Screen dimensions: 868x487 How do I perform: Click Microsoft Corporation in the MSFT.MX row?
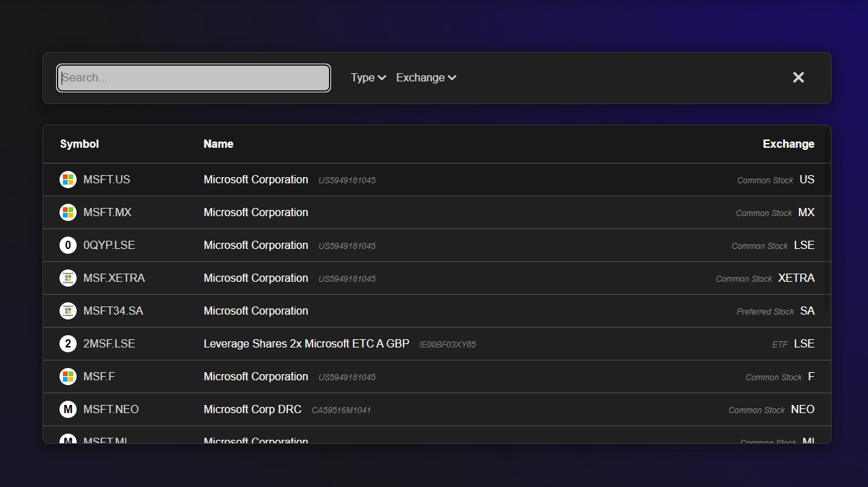pos(256,213)
